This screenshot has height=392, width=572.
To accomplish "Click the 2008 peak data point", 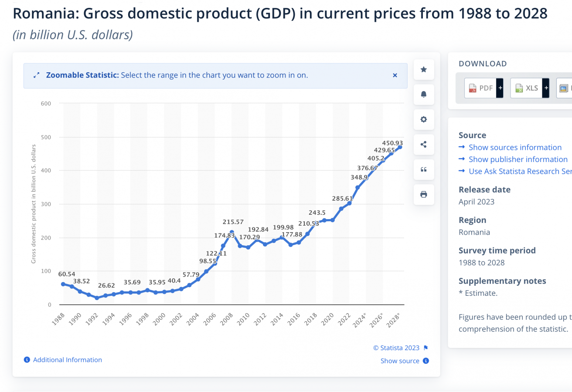I will point(232,232).
